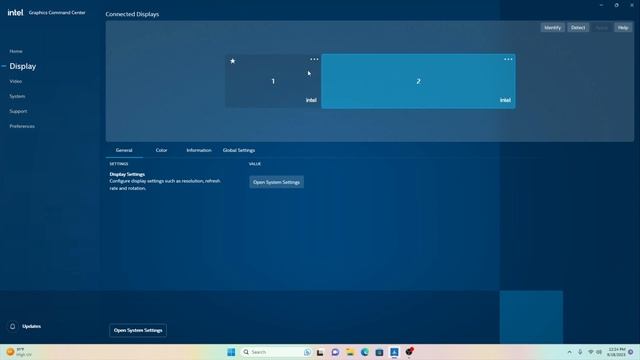Screen dimensions: 640x360
Task: Open the Windows Start menu
Action: point(231,352)
